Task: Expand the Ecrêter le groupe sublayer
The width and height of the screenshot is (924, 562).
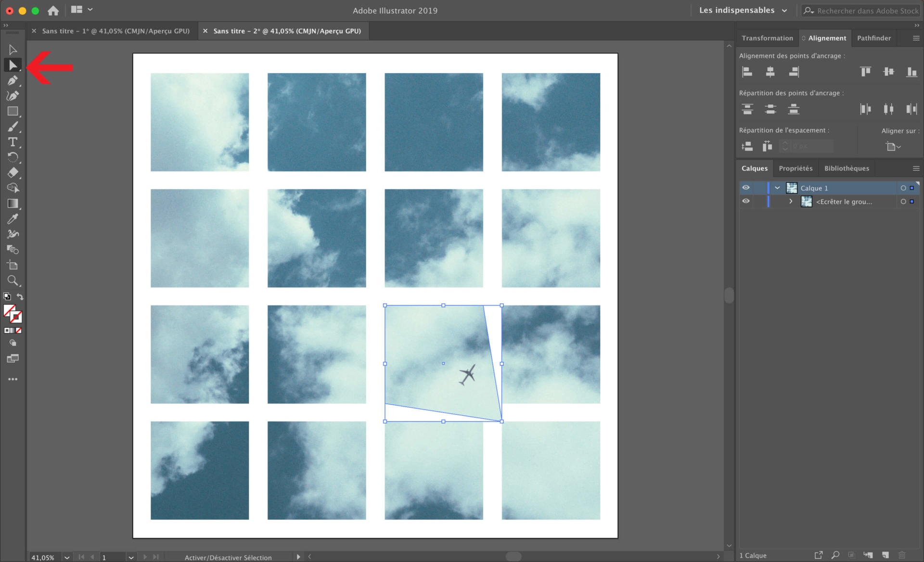Action: coord(791,202)
